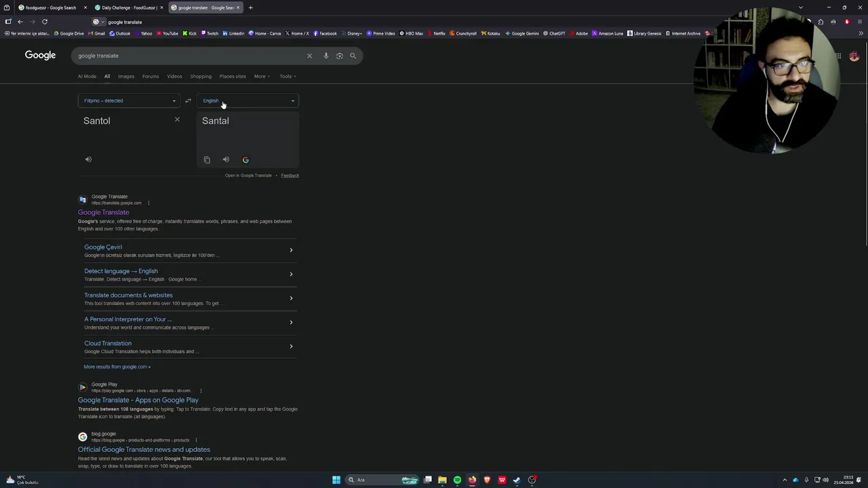Viewport: 868px width, 488px height.
Task: Switch to Videos tab
Action: tap(174, 77)
